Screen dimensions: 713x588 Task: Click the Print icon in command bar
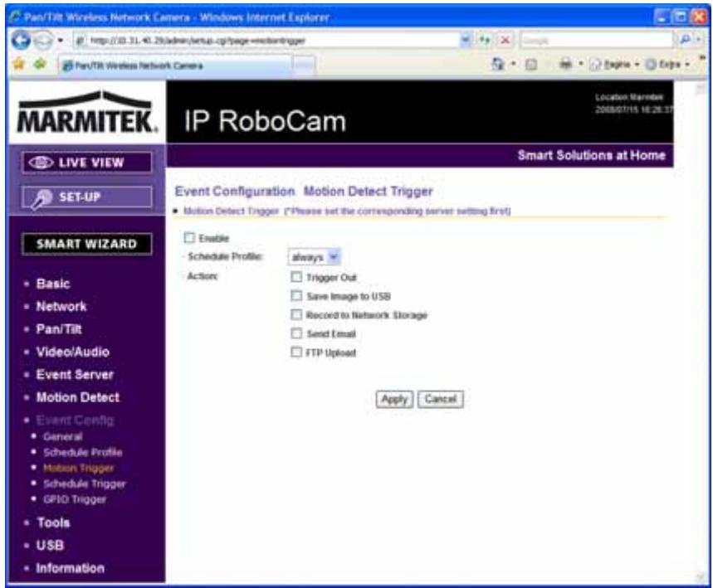click(x=565, y=64)
